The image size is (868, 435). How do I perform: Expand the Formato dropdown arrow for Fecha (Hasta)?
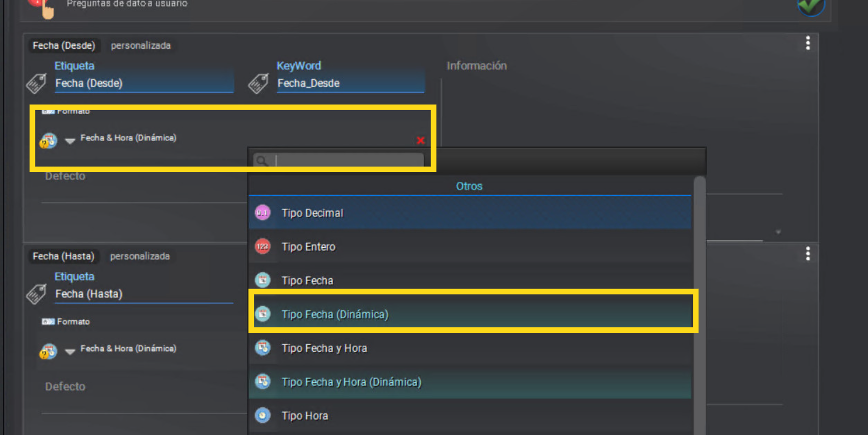(x=70, y=351)
